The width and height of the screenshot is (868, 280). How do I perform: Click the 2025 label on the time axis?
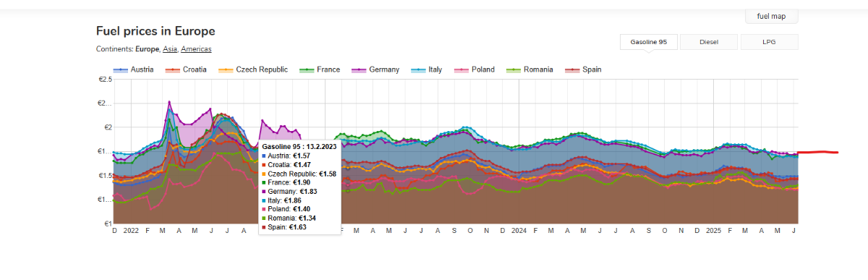(713, 231)
